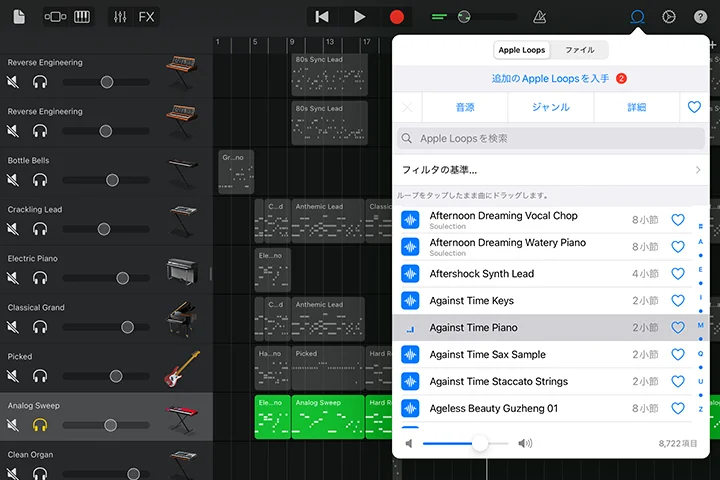Solo the Classical Grand track
This screenshot has height=480, width=720.
tap(40, 327)
